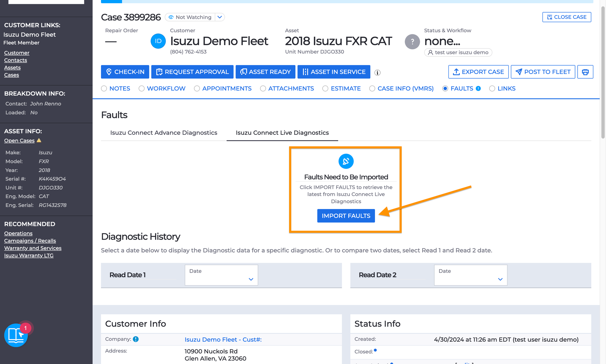Click the info icon next to Asset In Service
Viewport: 606px width, 364px height.
(377, 73)
